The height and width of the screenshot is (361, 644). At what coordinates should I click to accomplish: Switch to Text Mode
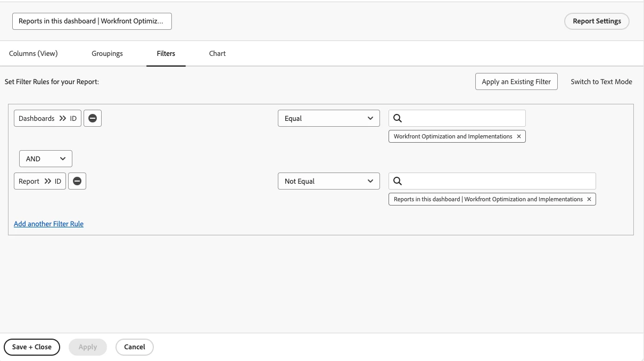[601, 81]
